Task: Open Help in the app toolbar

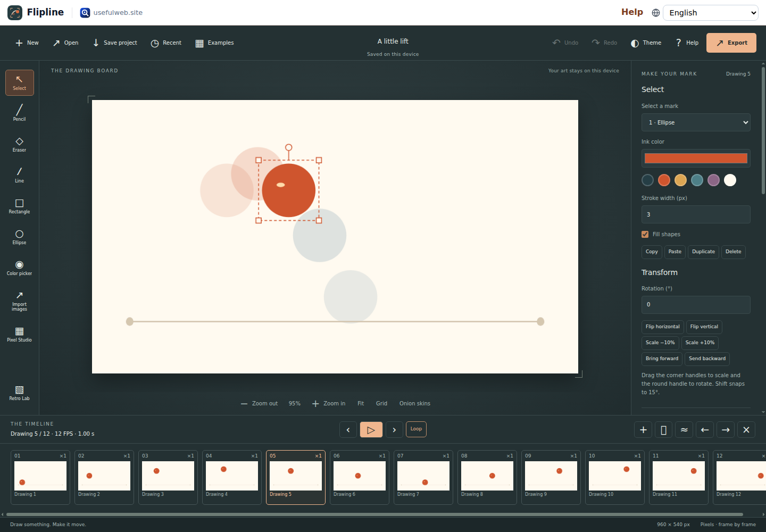Action: [x=687, y=43]
